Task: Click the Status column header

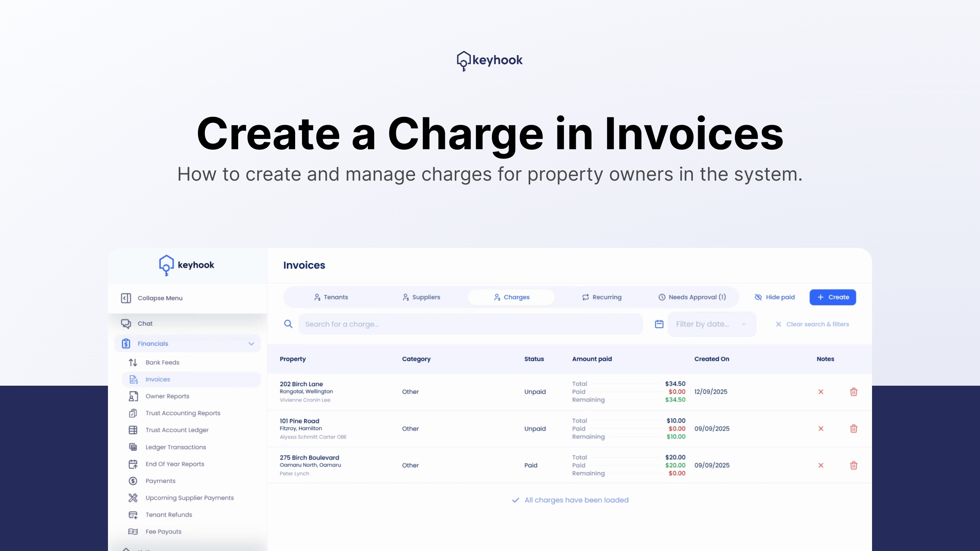Action: [534, 359]
